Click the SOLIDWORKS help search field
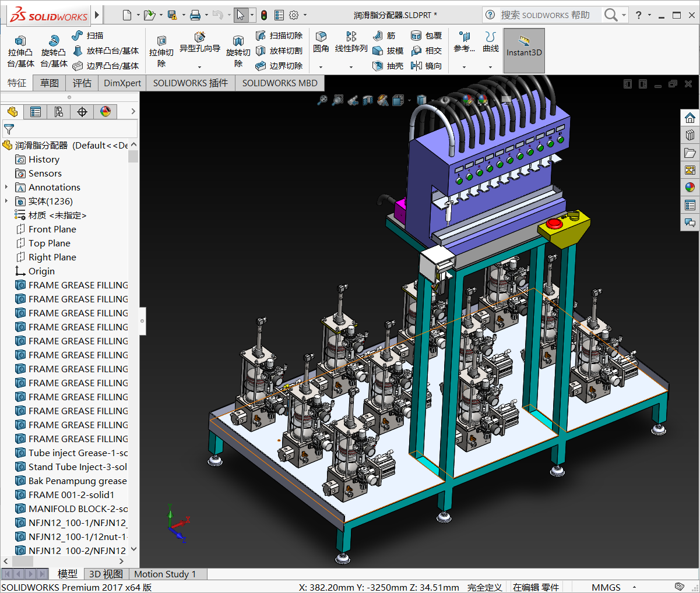 tap(545, 15)
